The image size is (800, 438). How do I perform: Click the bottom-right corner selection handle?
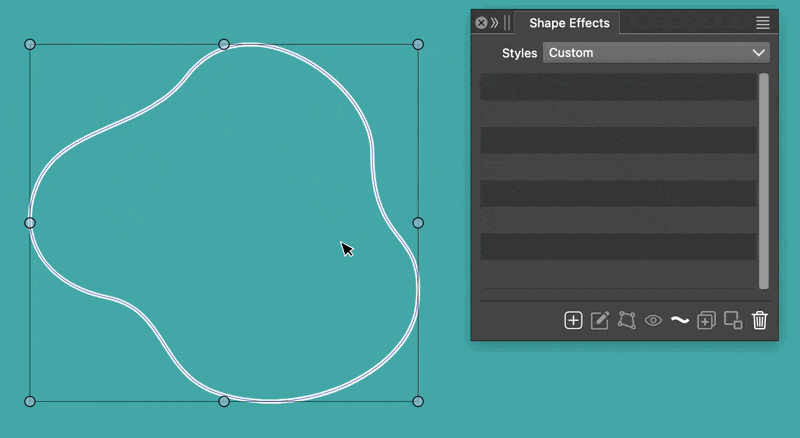point(418,401)
